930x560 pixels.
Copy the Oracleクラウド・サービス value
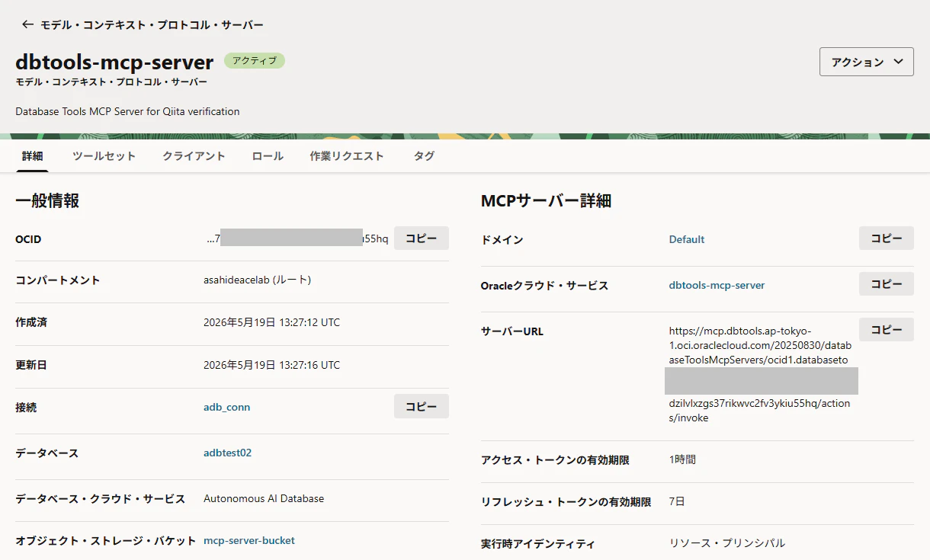(x=887, y=284)
